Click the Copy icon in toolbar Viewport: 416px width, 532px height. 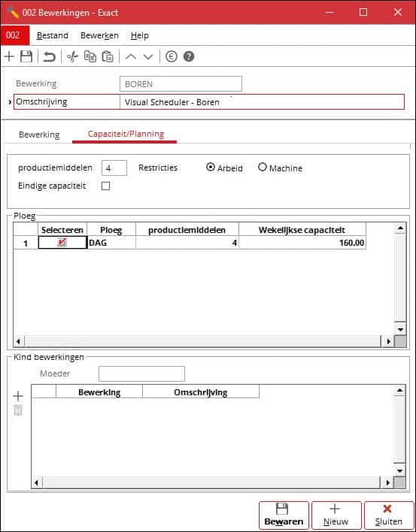(x=90, y=56)
